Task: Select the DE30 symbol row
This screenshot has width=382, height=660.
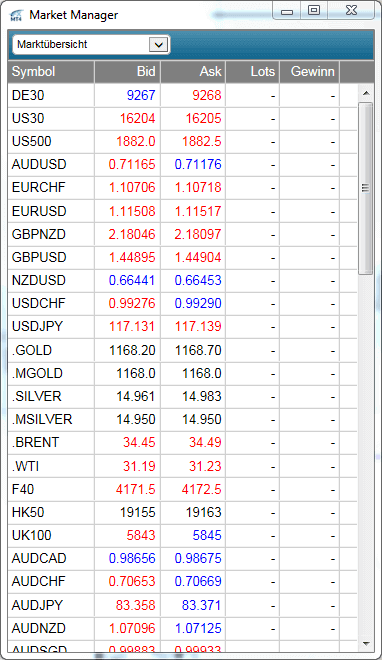Action: click(182, 95)
